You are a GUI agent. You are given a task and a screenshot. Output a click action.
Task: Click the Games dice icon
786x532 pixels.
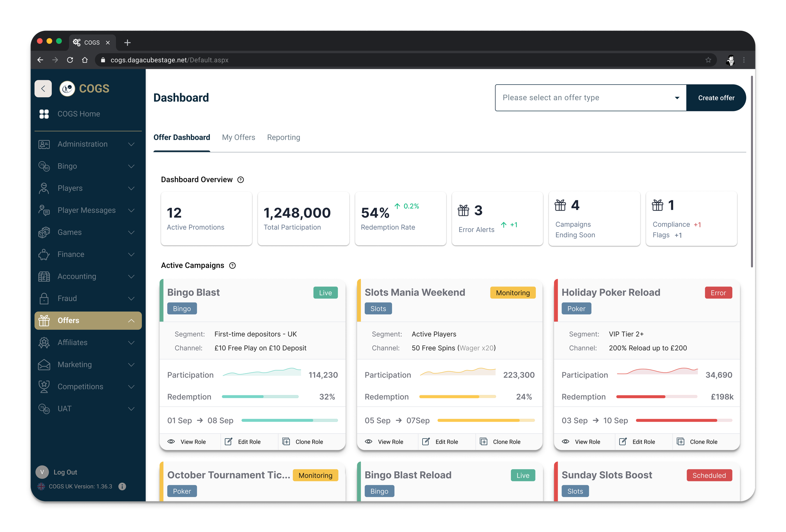[44, 232]
